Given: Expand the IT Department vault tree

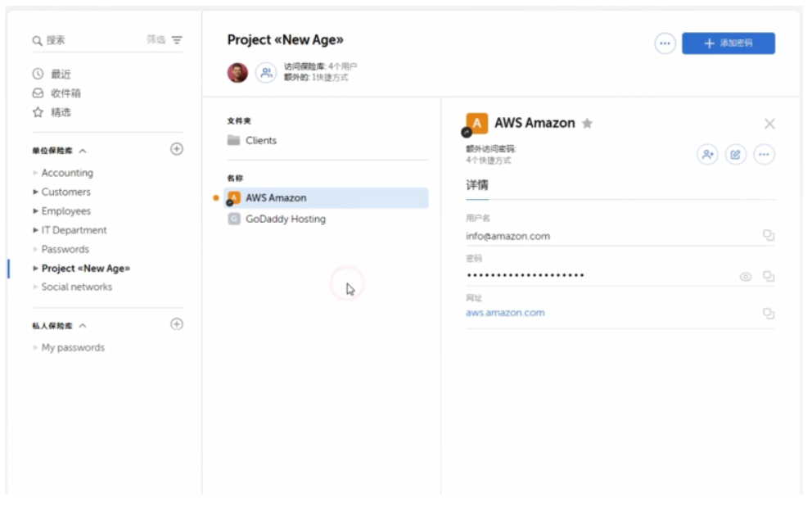Looking at the screenshot, I should click(x=35, y=230).
